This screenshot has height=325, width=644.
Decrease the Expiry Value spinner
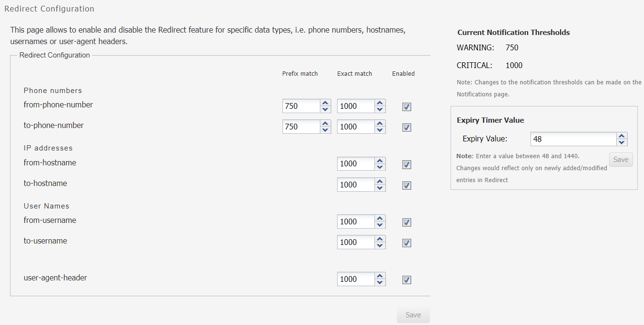[621, 143]
